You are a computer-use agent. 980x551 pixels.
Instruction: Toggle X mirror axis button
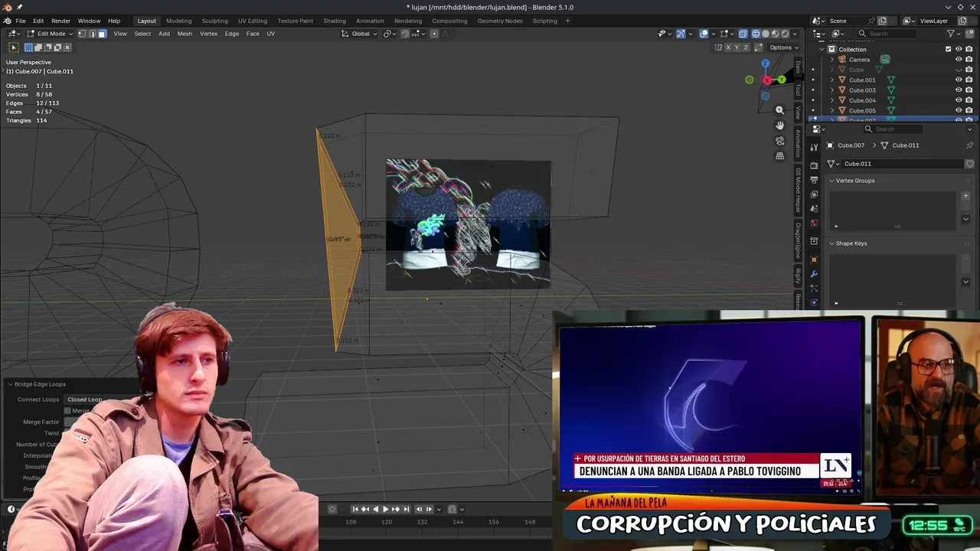(727, 47)
